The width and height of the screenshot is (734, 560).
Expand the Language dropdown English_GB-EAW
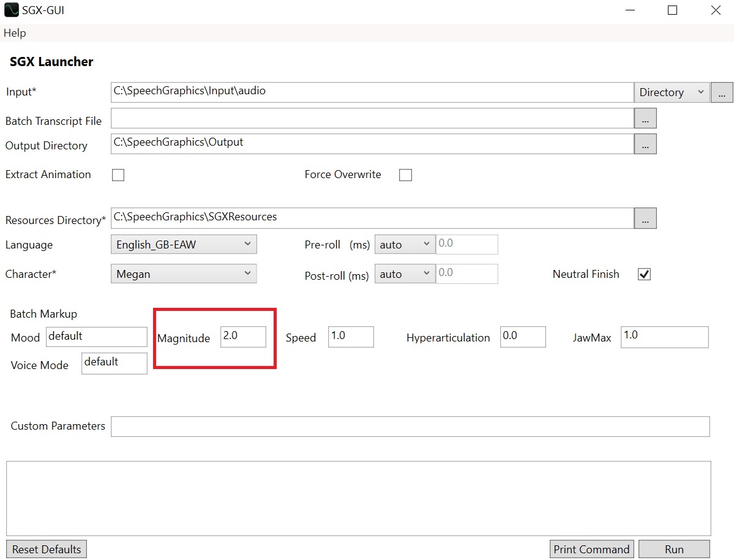point(184,245)
